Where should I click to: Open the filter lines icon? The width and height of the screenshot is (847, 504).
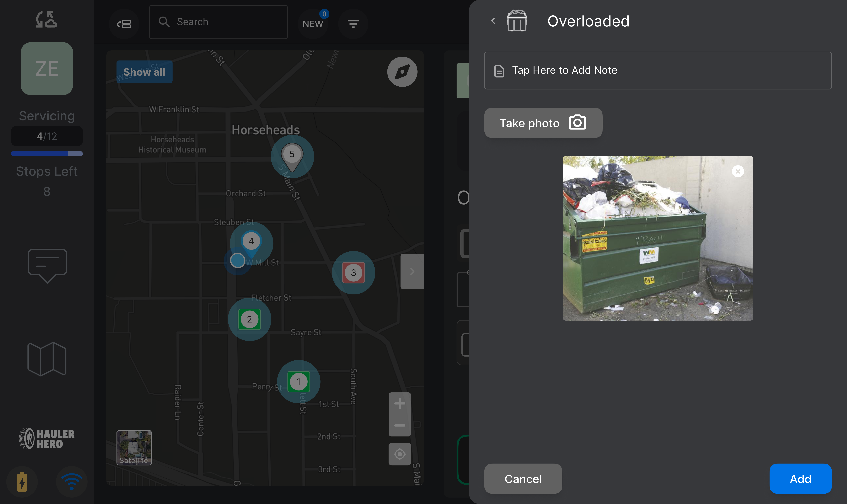(x=353, y=24)
